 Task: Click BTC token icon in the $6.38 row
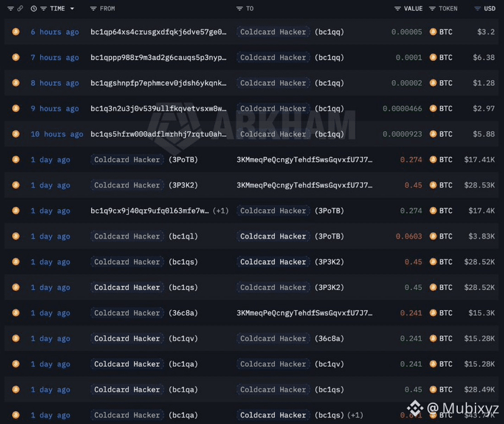[433, 57]
